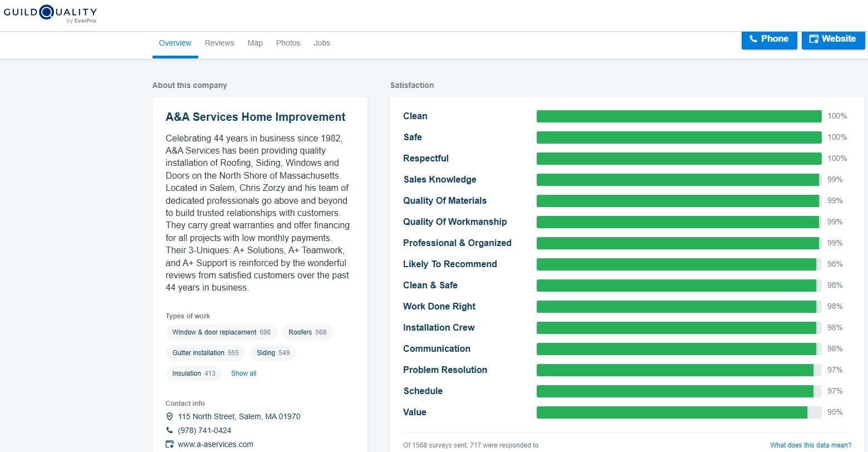Click the phone handset icon in Phone button
This screenshot has width=868, height=452.
point(753,39)
